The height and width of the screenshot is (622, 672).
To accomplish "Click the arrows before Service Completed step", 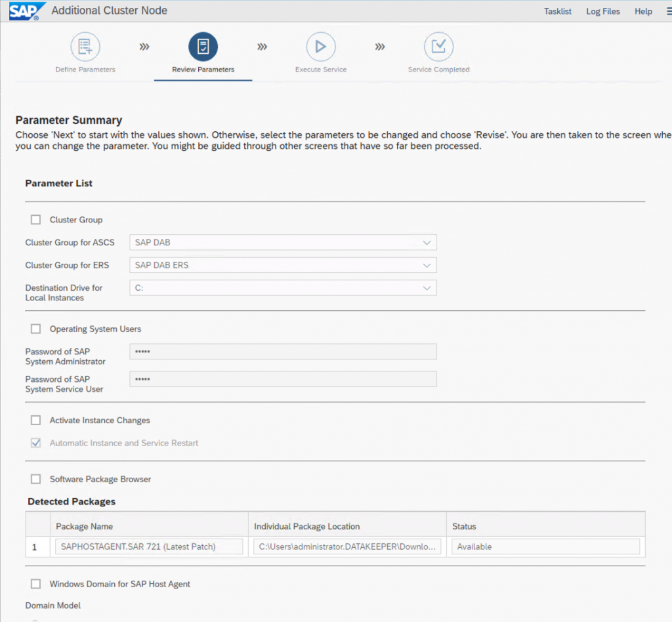I will coord(380,47).
